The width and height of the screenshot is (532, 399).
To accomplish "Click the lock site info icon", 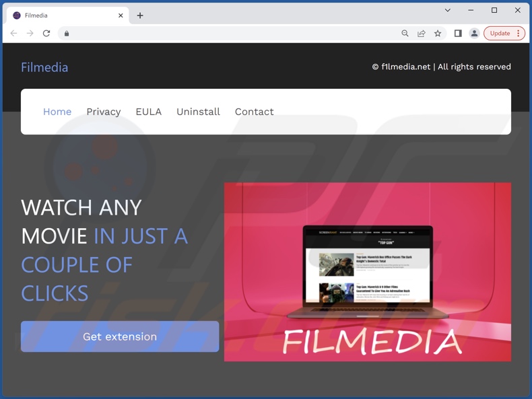I will [67, 34].
